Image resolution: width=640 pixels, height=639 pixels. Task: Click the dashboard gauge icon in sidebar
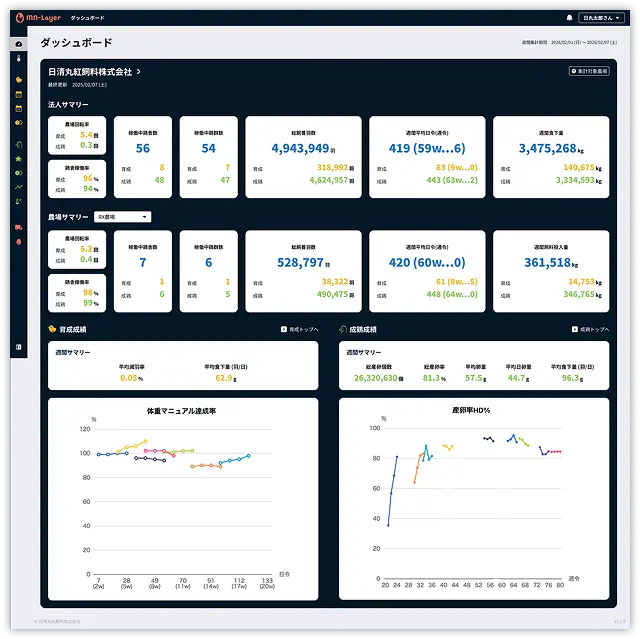tap(19, 44)
